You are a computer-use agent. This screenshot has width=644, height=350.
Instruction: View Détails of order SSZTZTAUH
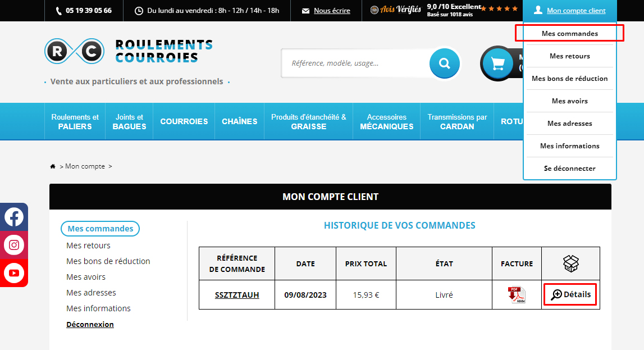click(x=570, y=294)
